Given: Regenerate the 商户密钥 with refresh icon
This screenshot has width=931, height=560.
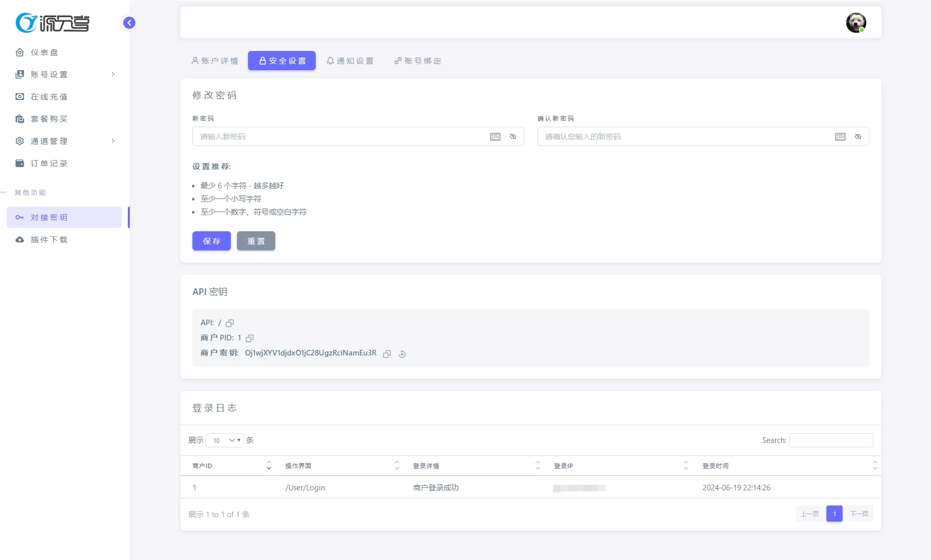Looking at the screenshot, I should (402, 354).
